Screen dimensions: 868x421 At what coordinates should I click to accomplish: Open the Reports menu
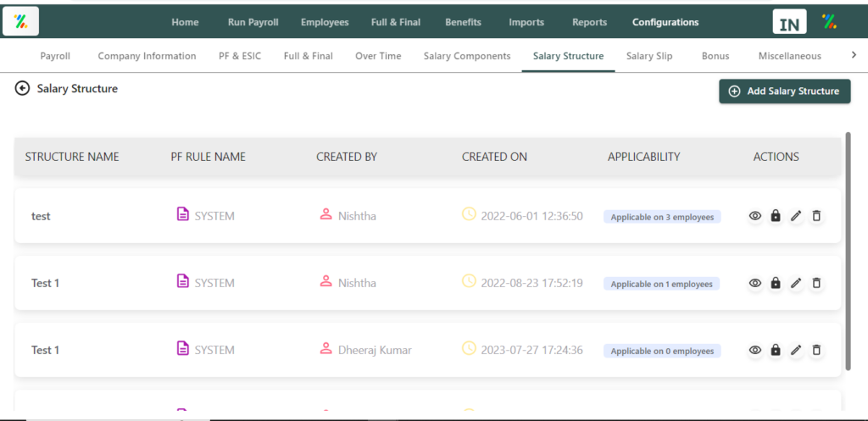(590, 22)
